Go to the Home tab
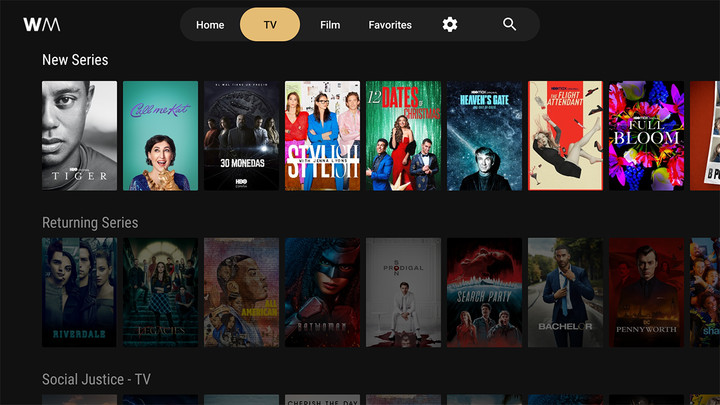Image resolution: width=720 pixels, height=405 pixels. (210, 25)
